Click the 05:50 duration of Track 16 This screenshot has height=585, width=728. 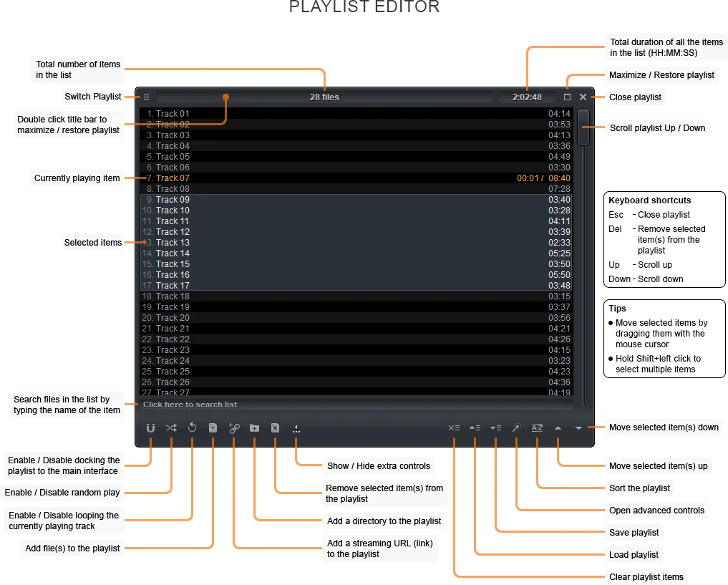point(560,275)
